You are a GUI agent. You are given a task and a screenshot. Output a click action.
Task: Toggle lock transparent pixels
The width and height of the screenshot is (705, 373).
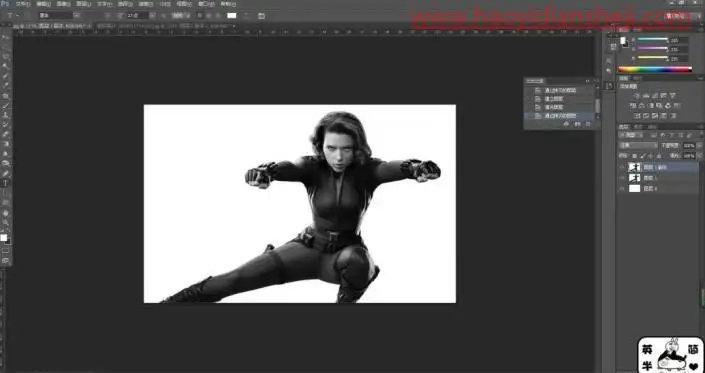click(634, 156)
